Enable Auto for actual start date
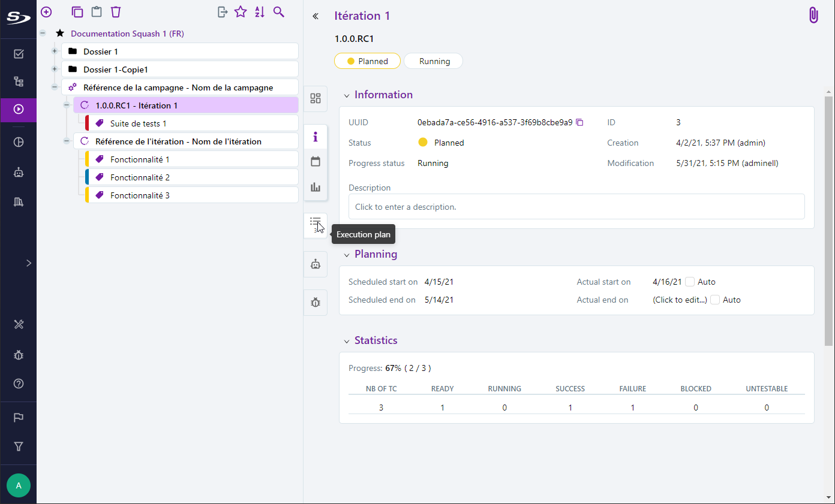Screen dimensions: 835x504 [x=690, y=282]
